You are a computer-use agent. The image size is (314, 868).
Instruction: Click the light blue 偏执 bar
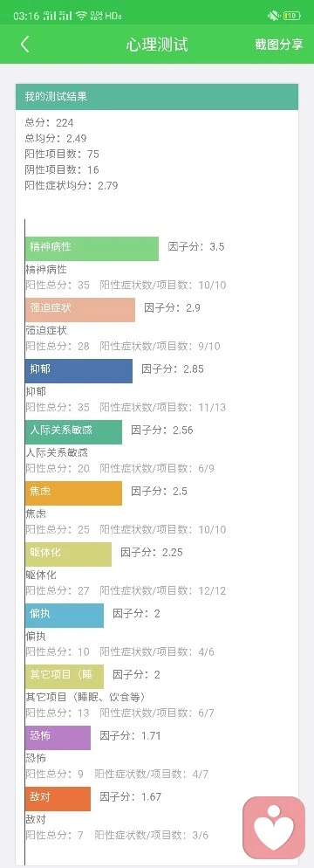[x=65, y=616]
